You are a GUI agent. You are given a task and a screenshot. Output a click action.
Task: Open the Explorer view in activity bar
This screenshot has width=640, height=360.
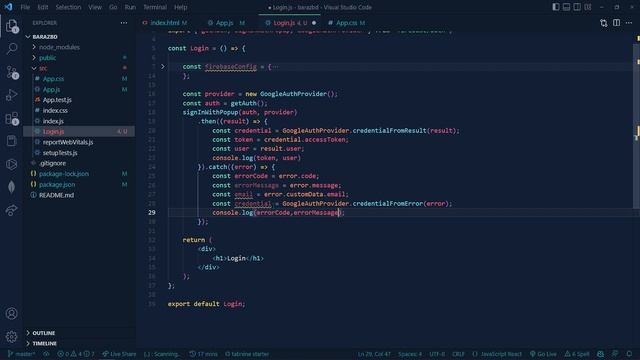11,26
